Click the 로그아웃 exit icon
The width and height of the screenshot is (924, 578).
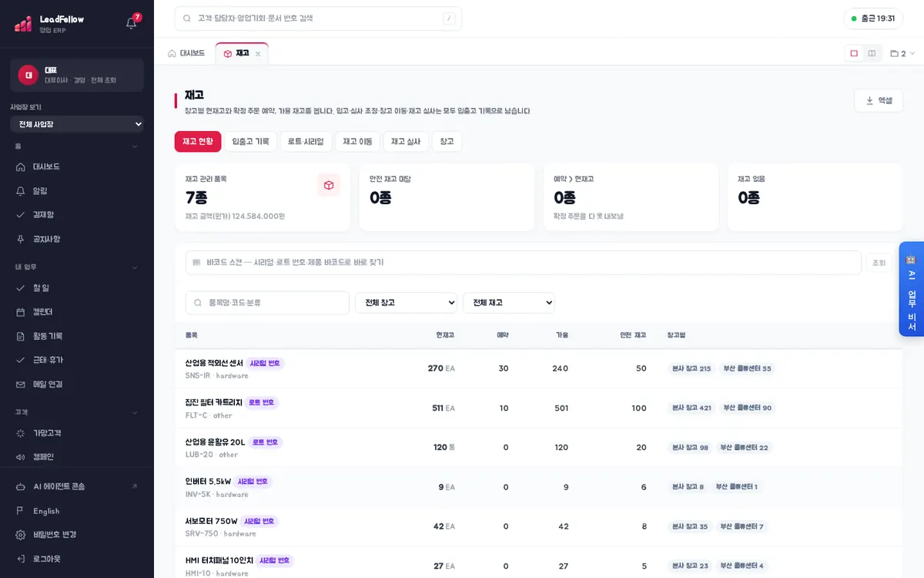[21, 559]
